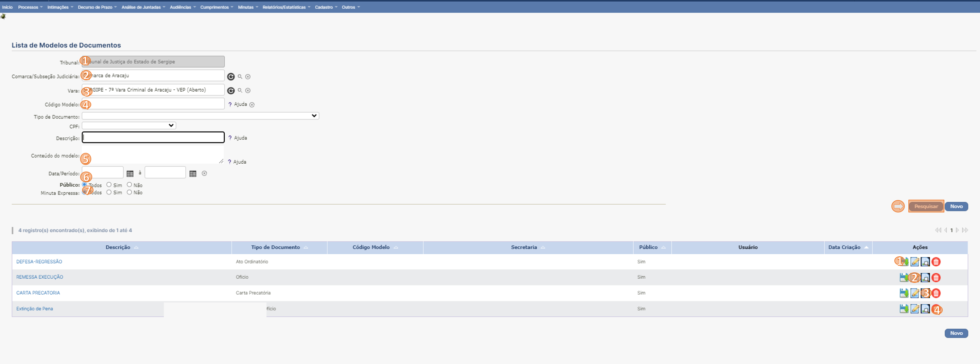Open Ajuda for Conteúdo do modelo
This screenshot has width=980, height=364.
[237, 162]
